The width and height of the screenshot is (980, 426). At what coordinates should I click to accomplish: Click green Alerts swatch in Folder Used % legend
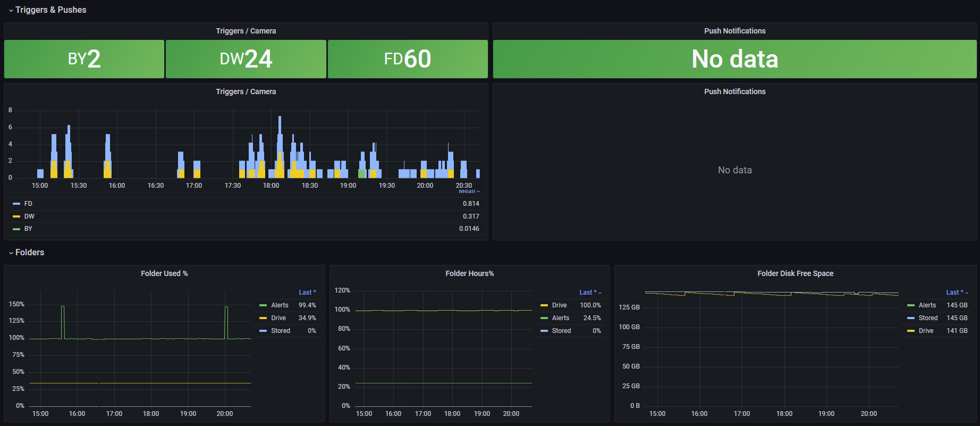point(263,305)
